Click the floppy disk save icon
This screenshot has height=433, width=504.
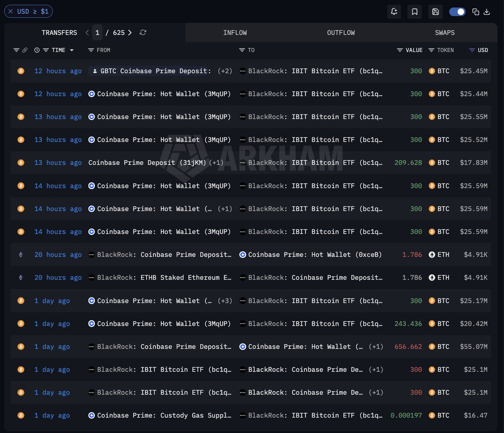436,12
